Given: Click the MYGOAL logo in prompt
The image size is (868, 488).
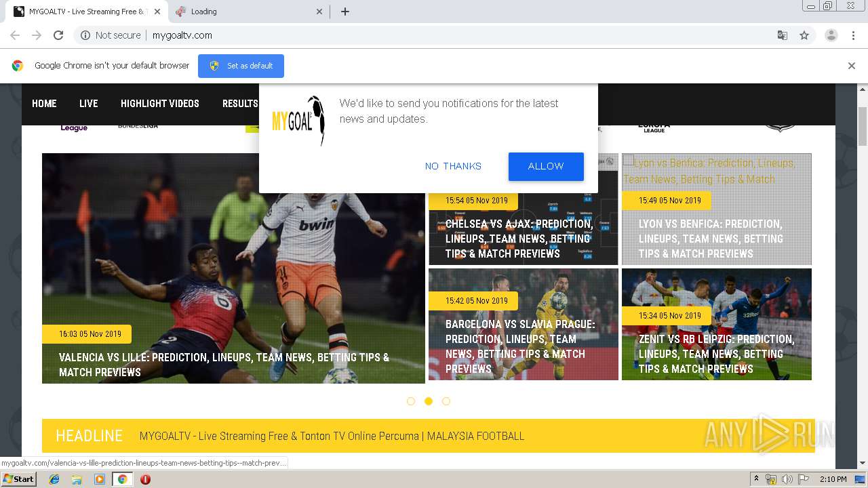Looking at the screenshot, I should 298,121.
